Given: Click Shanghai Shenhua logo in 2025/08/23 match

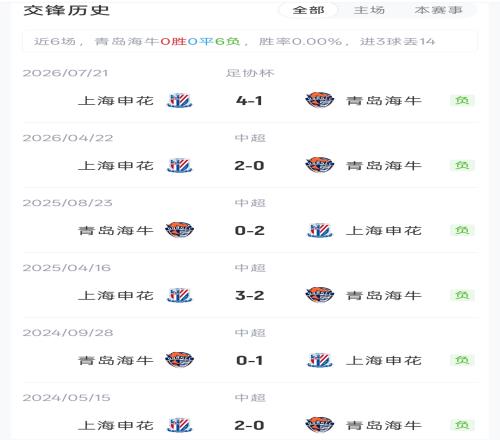Looking at the screenshot, I should [x=319, y=230].
